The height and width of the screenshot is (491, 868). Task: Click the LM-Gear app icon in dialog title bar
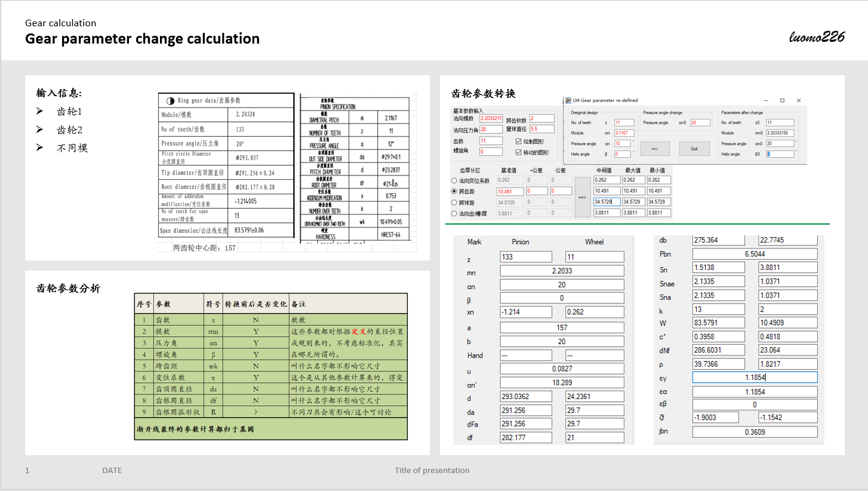pos(568,100)
